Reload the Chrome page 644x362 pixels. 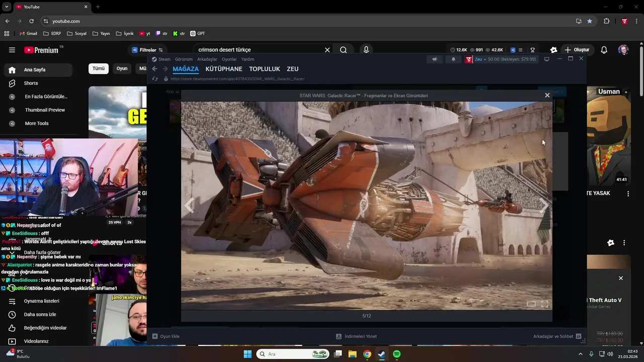click(31, 21)
